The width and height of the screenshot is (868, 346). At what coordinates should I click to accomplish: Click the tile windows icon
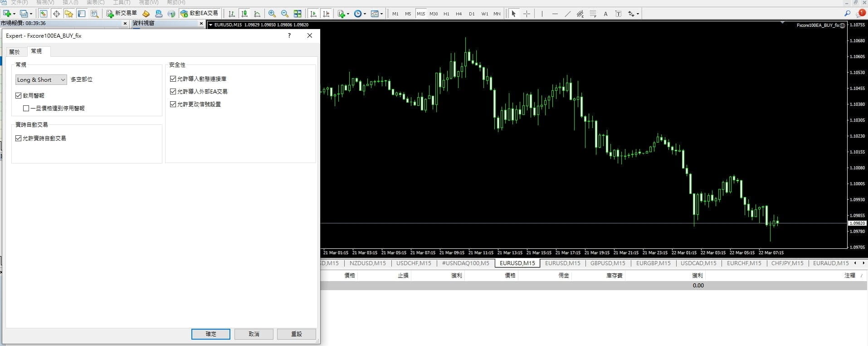tap(297, 14)
